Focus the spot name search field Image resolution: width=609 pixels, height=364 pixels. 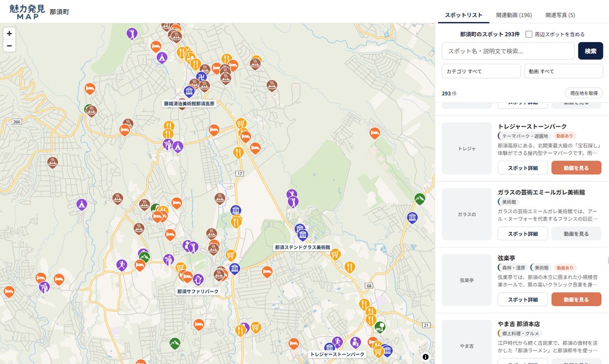(x=508, y=51)
